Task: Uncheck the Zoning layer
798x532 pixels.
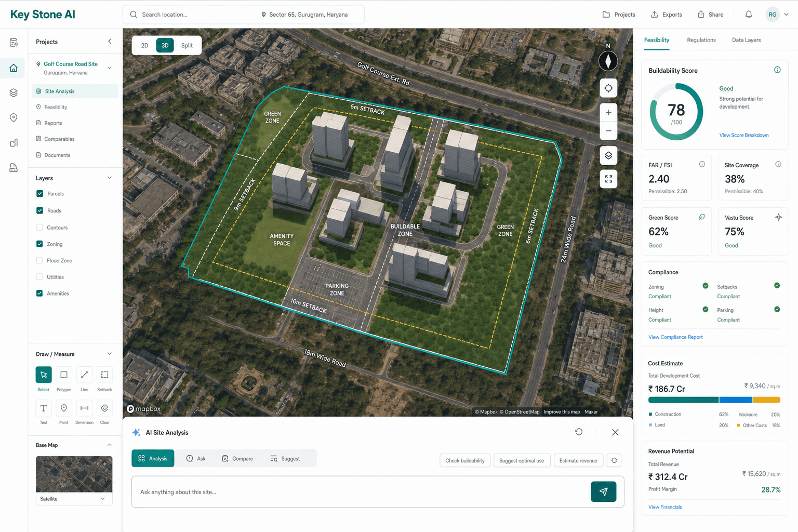Action: pos(39,244)
